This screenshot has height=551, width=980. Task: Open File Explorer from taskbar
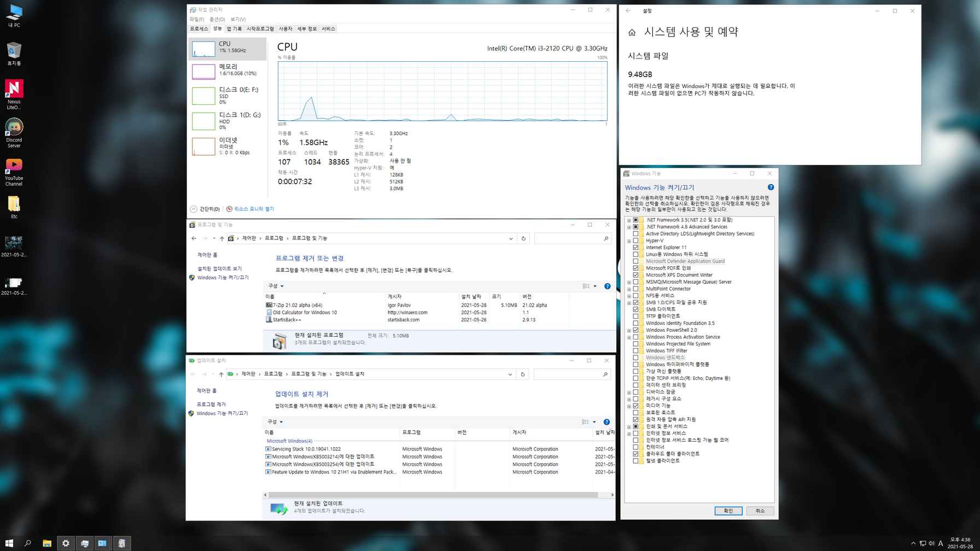coord(47,543)
